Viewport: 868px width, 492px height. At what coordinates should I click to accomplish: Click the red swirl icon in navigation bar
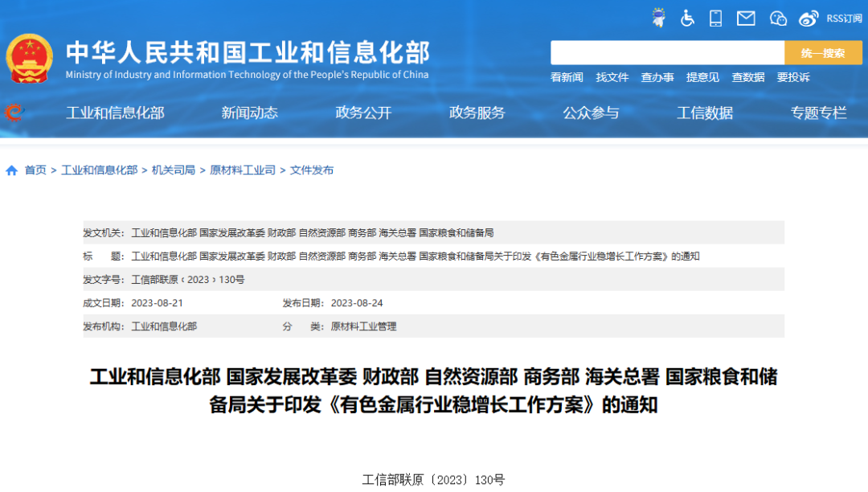pos(14,113)
